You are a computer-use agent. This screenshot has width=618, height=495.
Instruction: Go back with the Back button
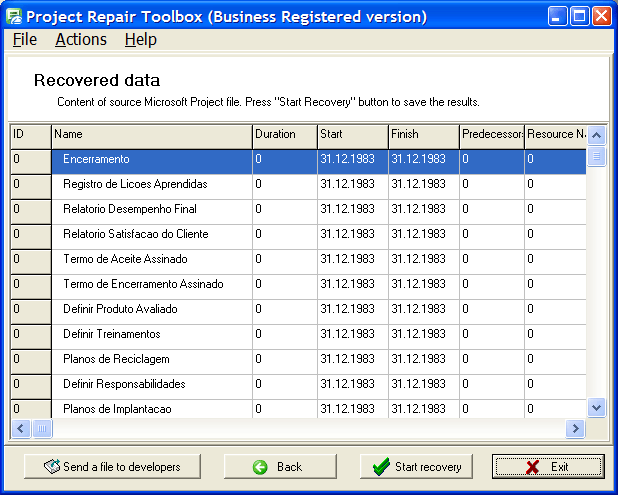[x=280, y=467]
